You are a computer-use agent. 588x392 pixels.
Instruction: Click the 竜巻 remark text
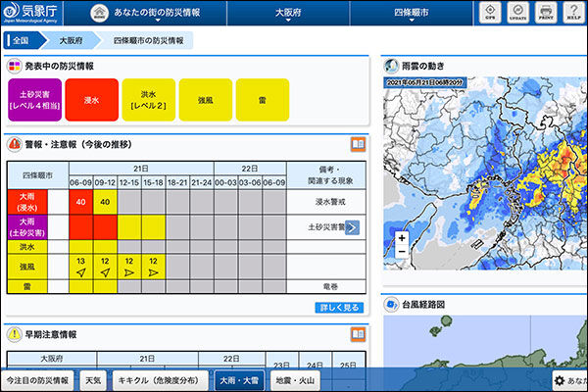pyautogui.click(x=330, y=286)
